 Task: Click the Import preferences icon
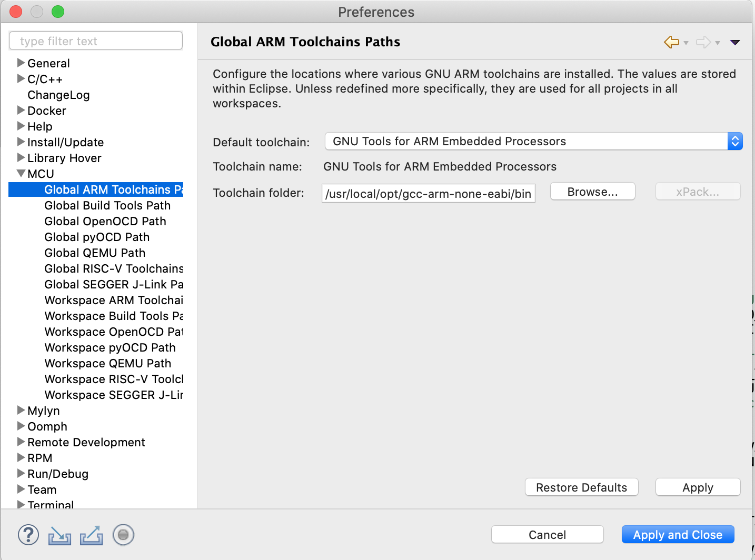(x=59, y=535)
